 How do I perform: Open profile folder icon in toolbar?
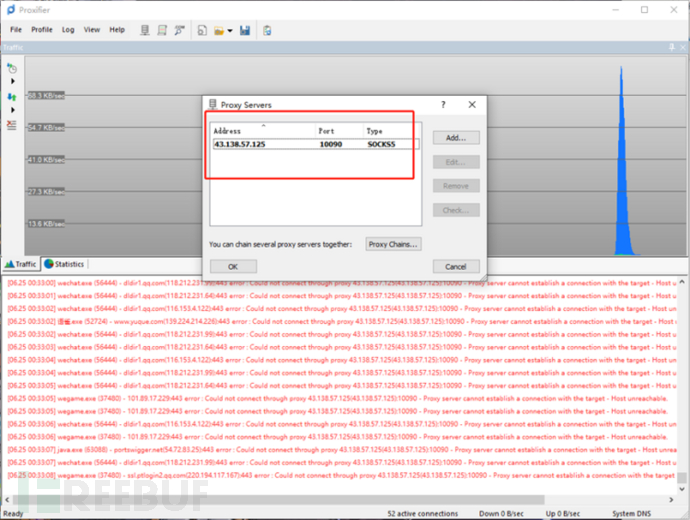219,31
